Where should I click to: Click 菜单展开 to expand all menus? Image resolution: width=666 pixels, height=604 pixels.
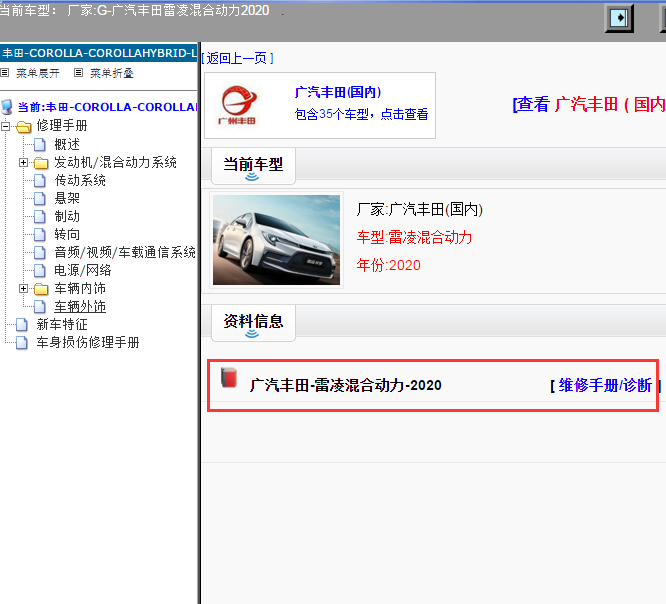click(x=36, y=73)
